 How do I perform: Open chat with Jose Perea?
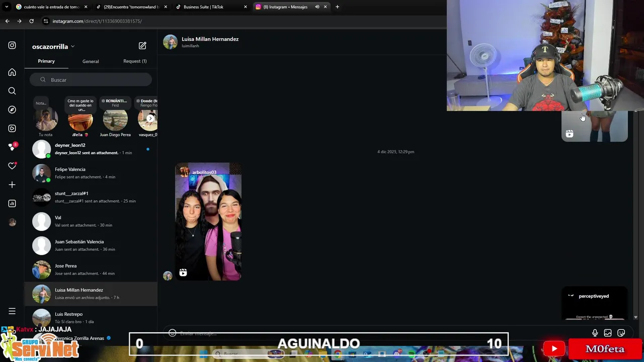[91, 269]
